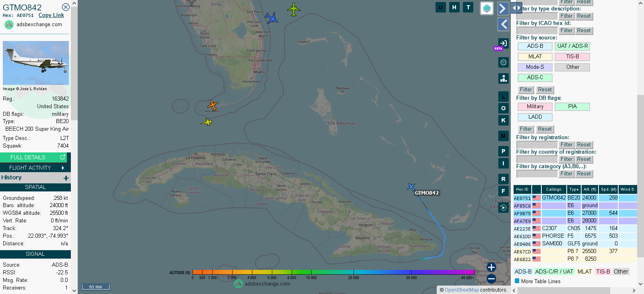Screen dimensions: 644x294
Task: Toggle the M map option
Action: tap(503, 136)
